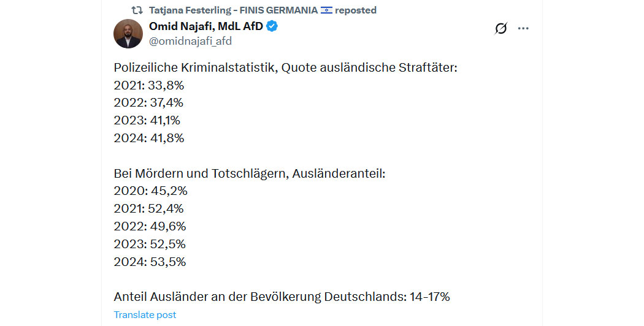Open the three-dot more options menu
The image size is (644, 326).
point(523,28)
